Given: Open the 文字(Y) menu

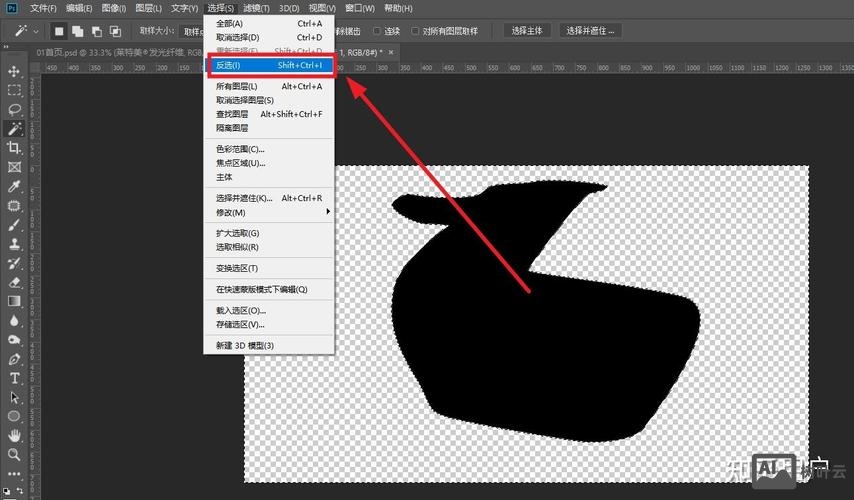Looking at the screenshot, I should pos(184,8).
